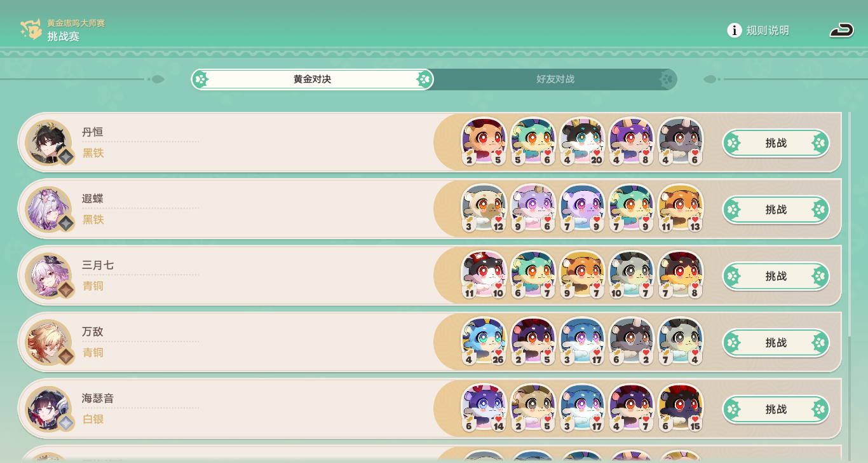Select the 黄金对决 tab

pos(312,79)
